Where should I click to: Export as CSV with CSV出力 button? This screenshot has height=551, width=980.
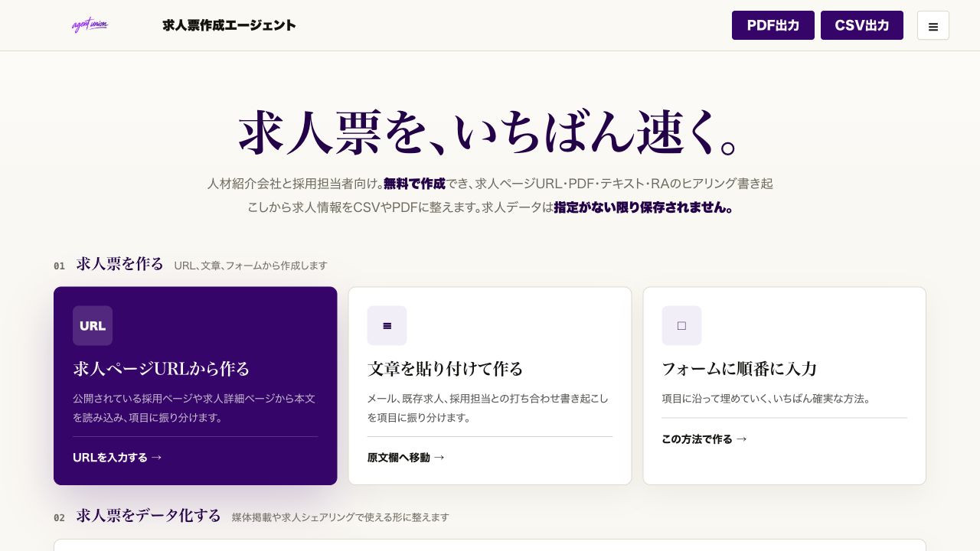pos(862,25)
